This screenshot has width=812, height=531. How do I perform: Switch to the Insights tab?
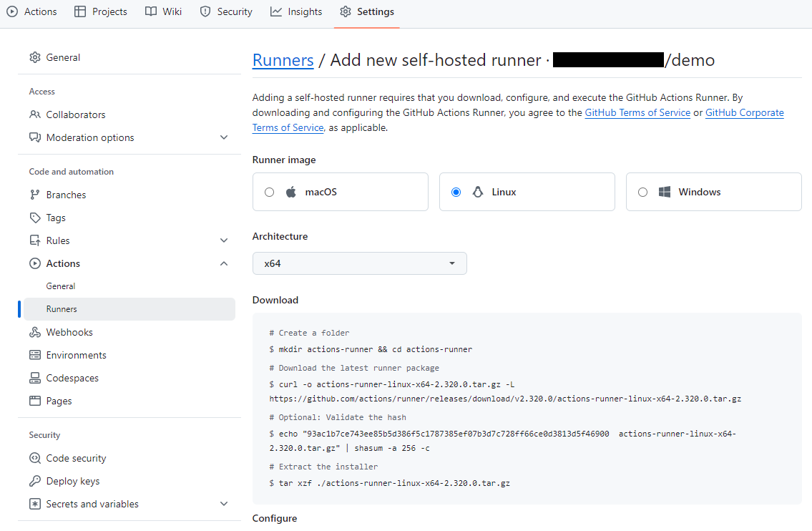296,11
